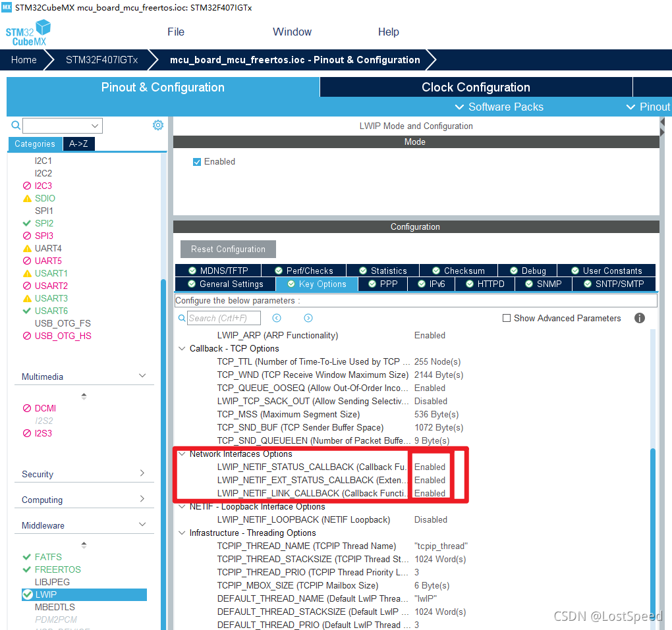Click the search magnifier icon in categories panel
This screenshot has width=672, height=630.
click(16, 125)
